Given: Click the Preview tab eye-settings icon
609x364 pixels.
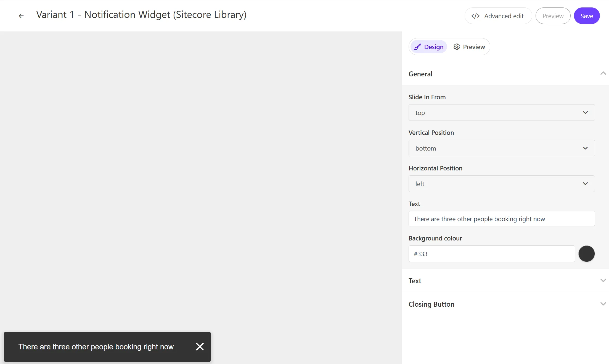Looking at the screenshot, I should (x=457, y=47).
